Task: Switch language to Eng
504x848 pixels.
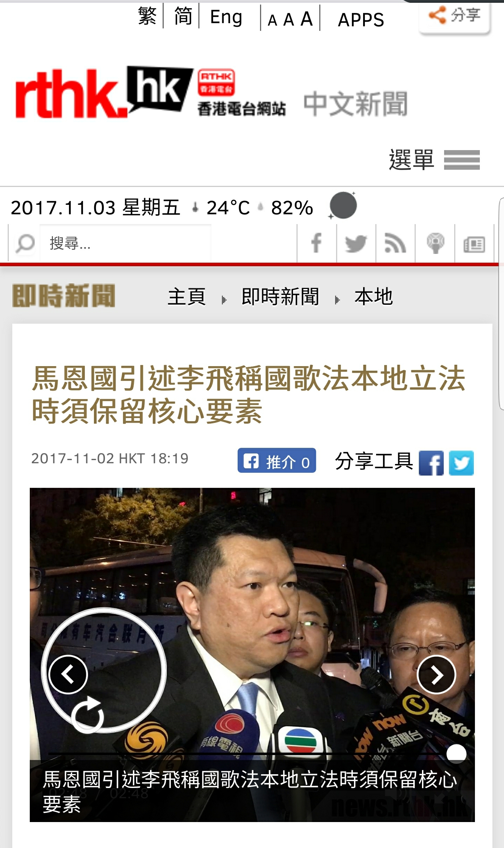Action: (x=226, y=17)
